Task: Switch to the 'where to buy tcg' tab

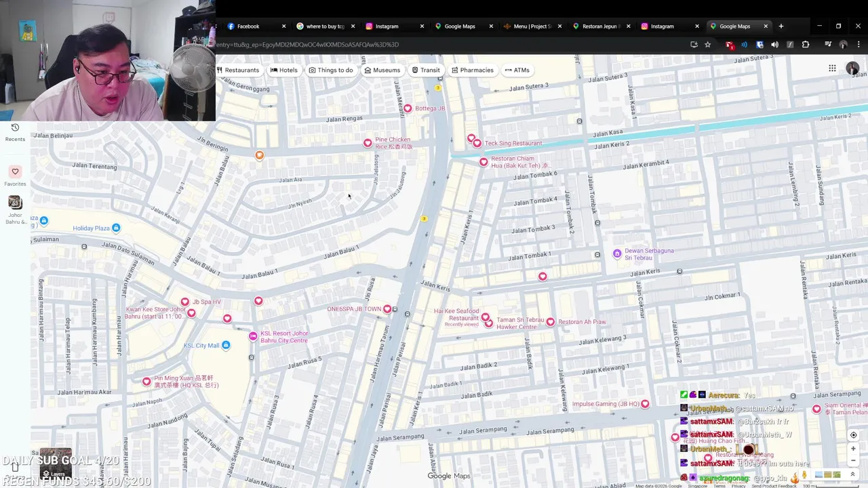Action: pyautogui.click(x=325, y=26)
